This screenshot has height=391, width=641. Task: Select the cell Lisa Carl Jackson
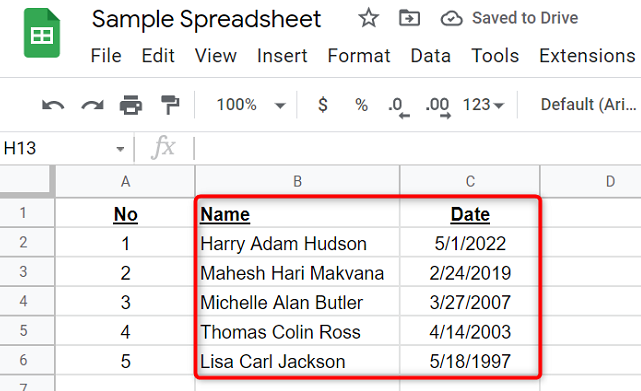(298, 361)
